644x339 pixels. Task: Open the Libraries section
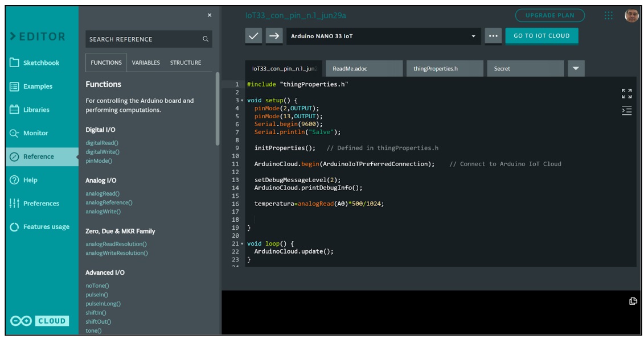tap(30, 110)
